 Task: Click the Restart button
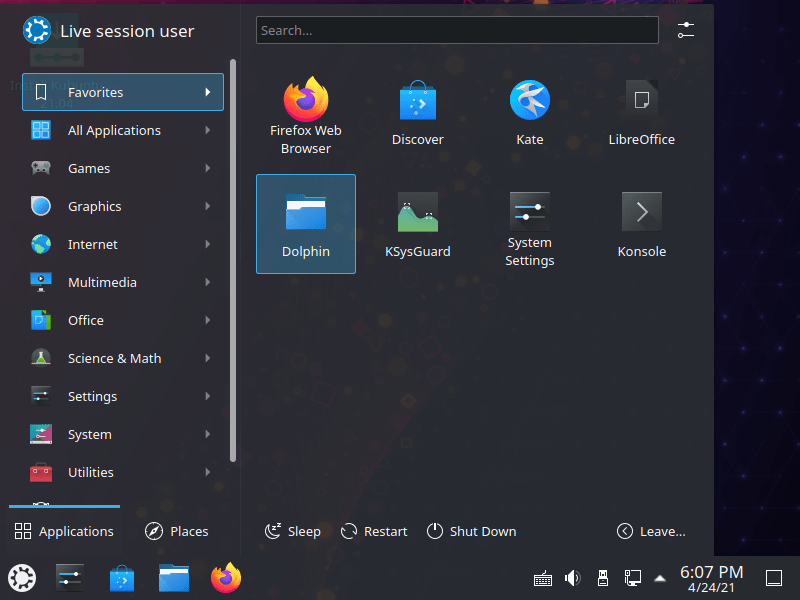[x=374, y=531]
